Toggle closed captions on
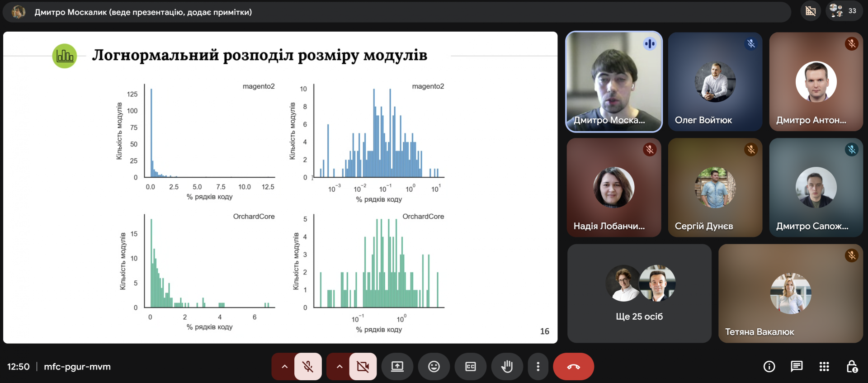This screenshot has width=868, height=383. (471, 366)
